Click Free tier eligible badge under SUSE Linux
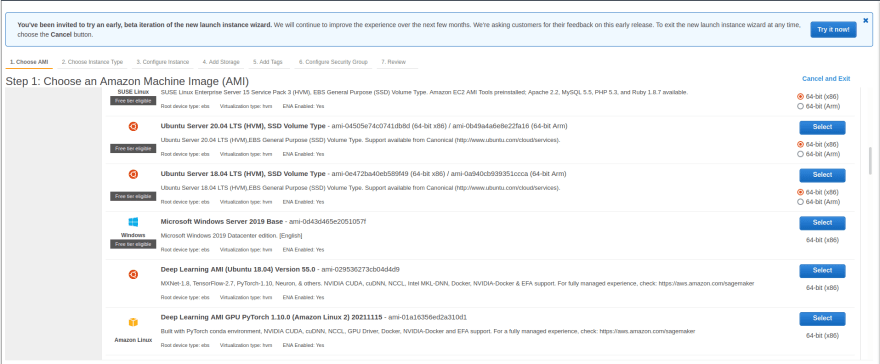This screenshot has height=364, width=880. (133, 101)
